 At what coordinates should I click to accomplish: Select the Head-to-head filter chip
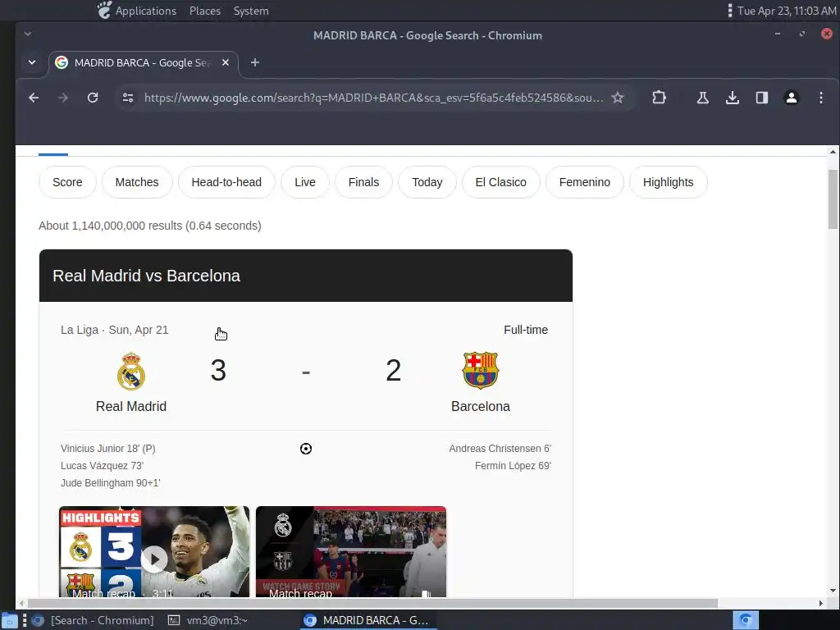[226, 182]
